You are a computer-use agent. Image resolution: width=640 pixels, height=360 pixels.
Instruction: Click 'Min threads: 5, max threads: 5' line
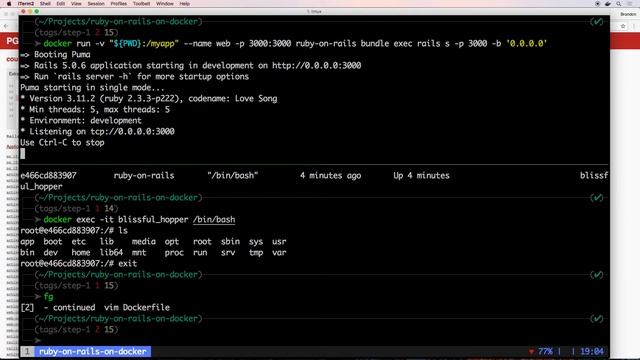click(95, 110)
